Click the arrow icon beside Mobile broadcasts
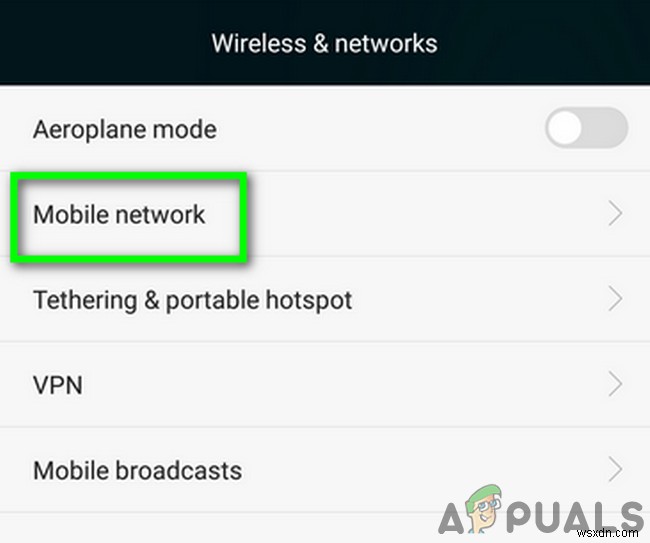Screen dimensions: 650x543 tap(615, 469)
